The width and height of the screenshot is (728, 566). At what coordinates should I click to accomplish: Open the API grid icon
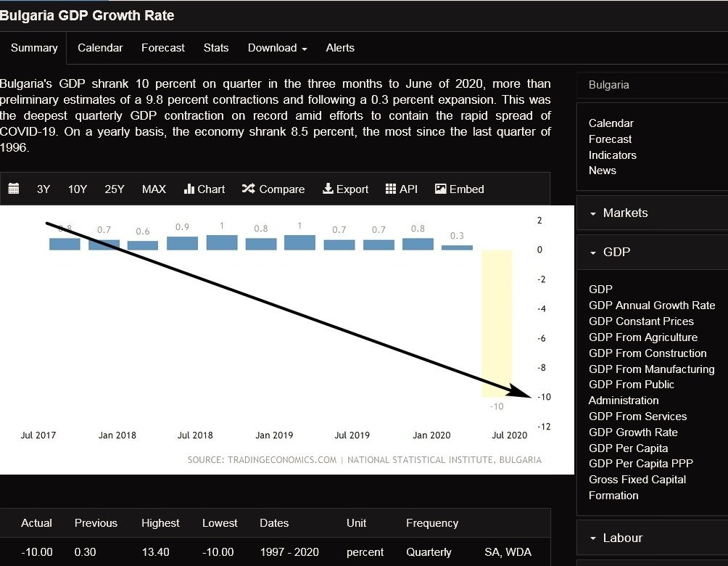[x=391, y=189]
